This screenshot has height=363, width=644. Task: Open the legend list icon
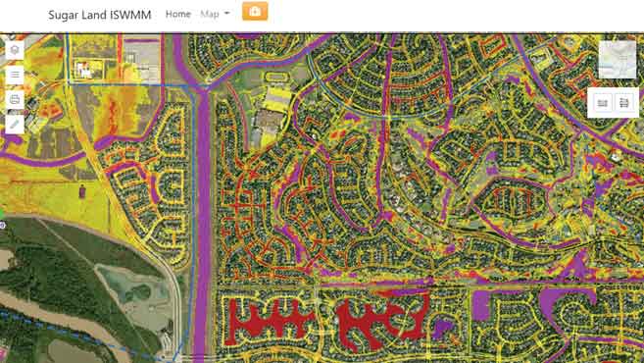click(x=15, y=75)
